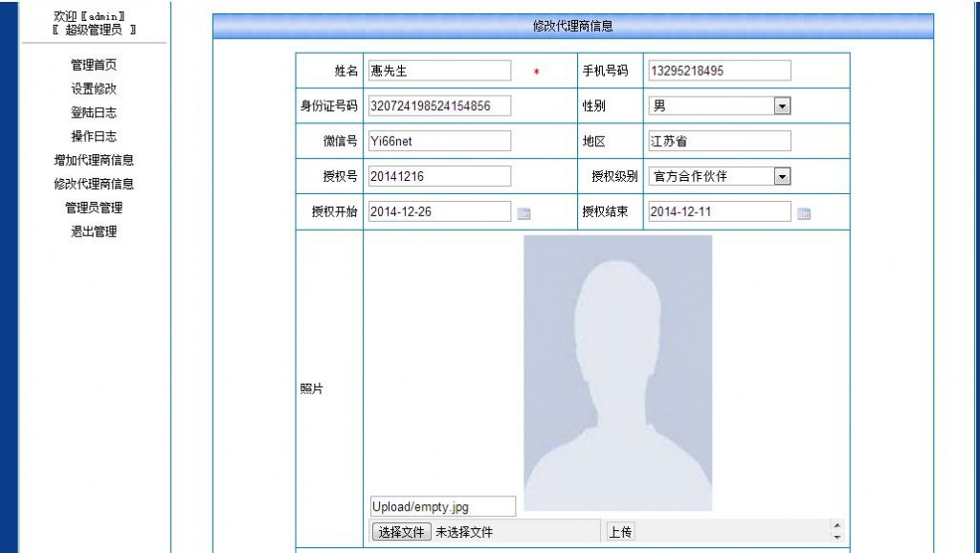Open calendar picker for 授权结束 date
Viewport: 980px width, 553px height.
point(804,213)
